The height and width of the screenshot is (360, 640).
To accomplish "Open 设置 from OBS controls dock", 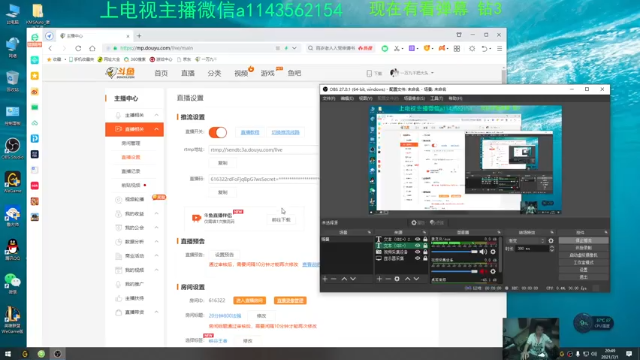I will [x=583, y=270].
